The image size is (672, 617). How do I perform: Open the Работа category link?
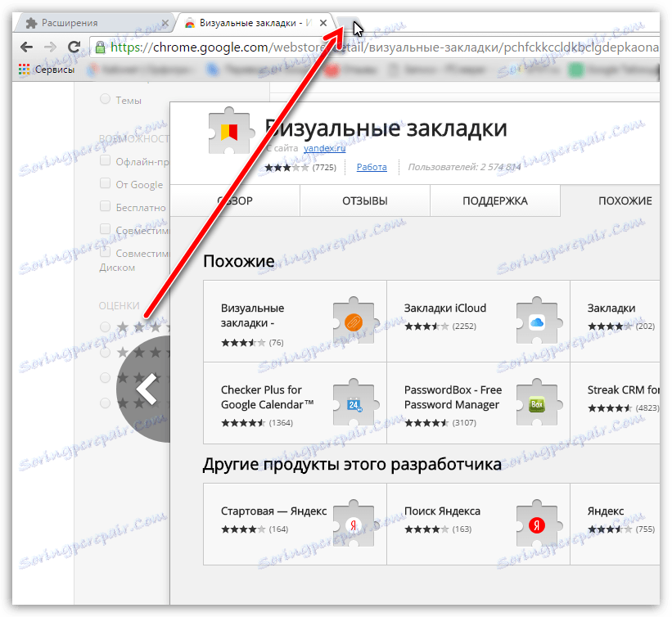tap(372, 167)
